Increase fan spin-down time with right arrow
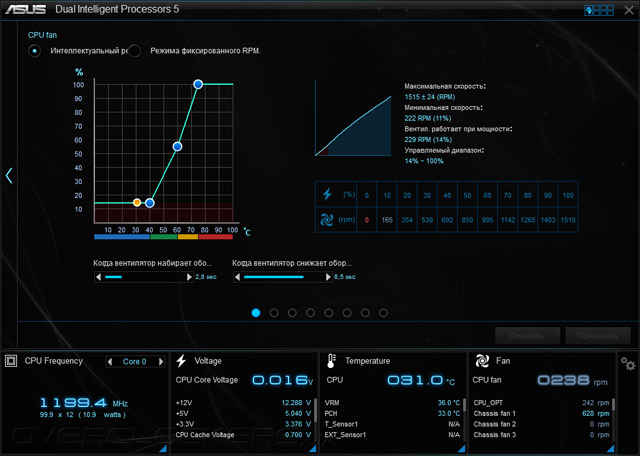 coord(328,277)
